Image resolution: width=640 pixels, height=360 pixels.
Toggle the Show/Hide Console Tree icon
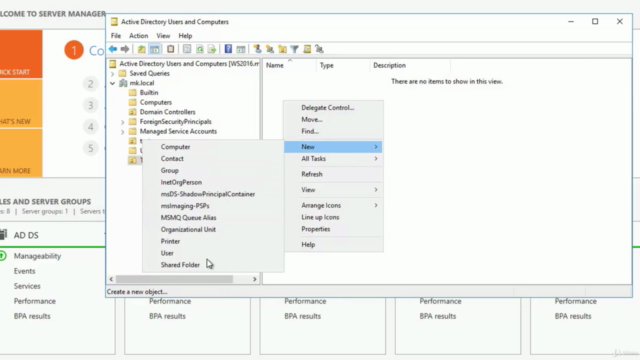pos(155,49)
